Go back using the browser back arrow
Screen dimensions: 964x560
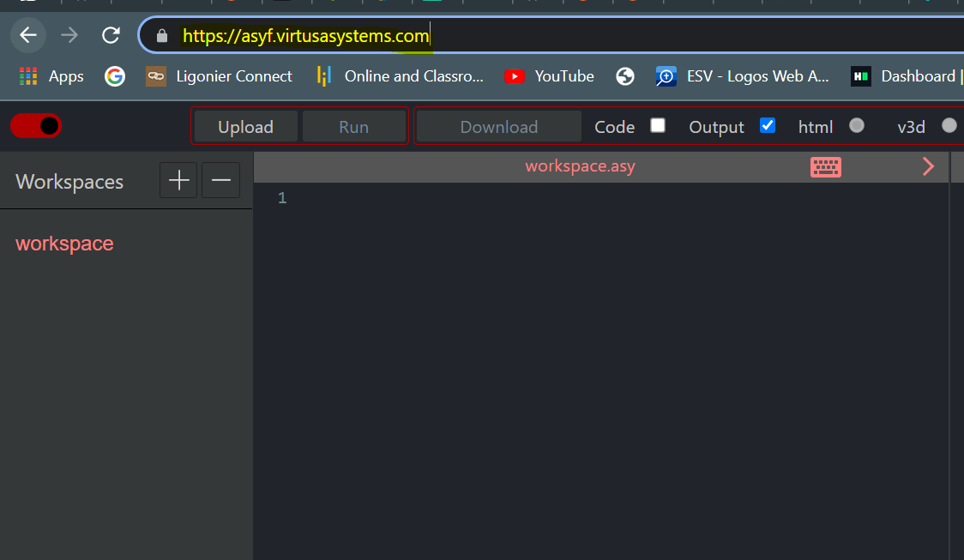coord(28,35)
